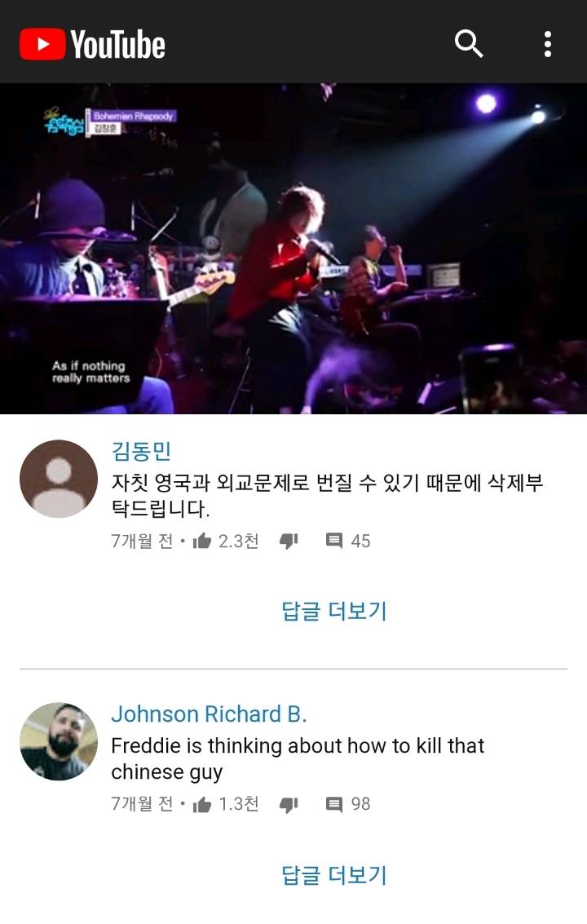Image resolution: width=587 pixels, height=924 pixels.
Task: Tap the Bohemian Rhapsody video player
Action: point(293,248)
